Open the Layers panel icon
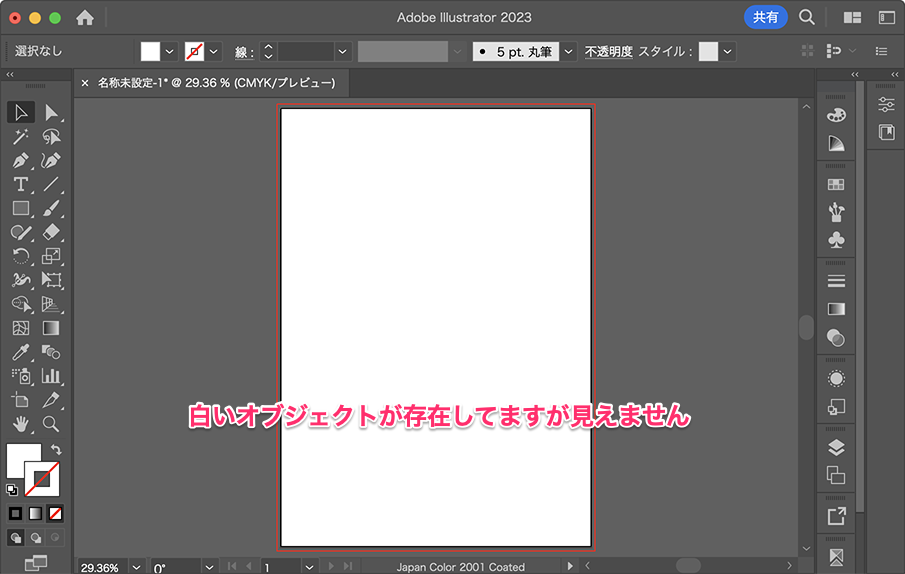 click(836, 447)
